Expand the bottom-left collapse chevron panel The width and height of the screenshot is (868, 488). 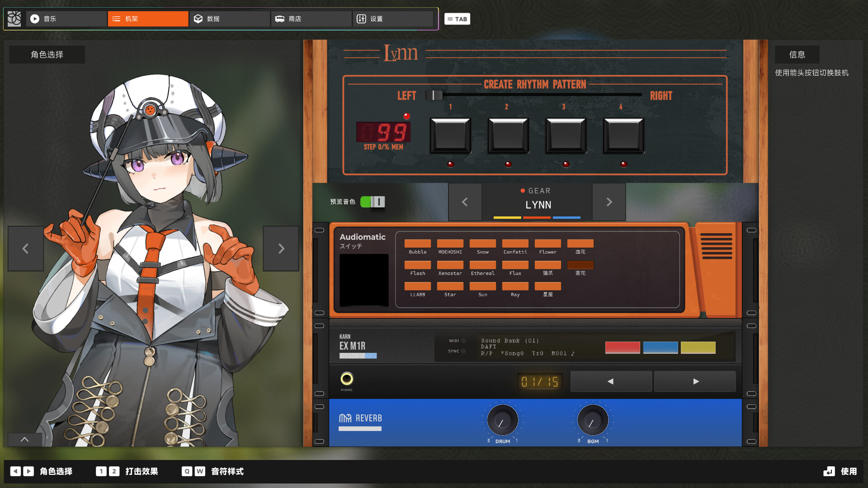[x=25, y=439]
